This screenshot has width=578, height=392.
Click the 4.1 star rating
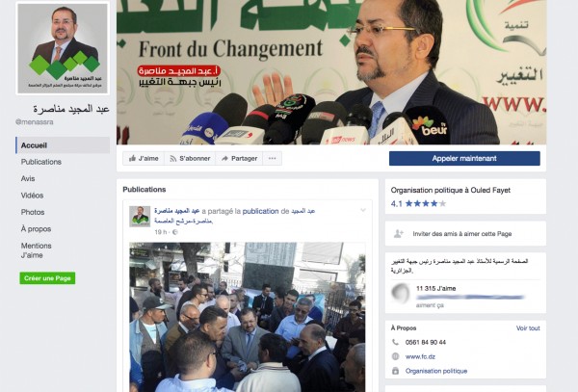[x=418, y=203]
